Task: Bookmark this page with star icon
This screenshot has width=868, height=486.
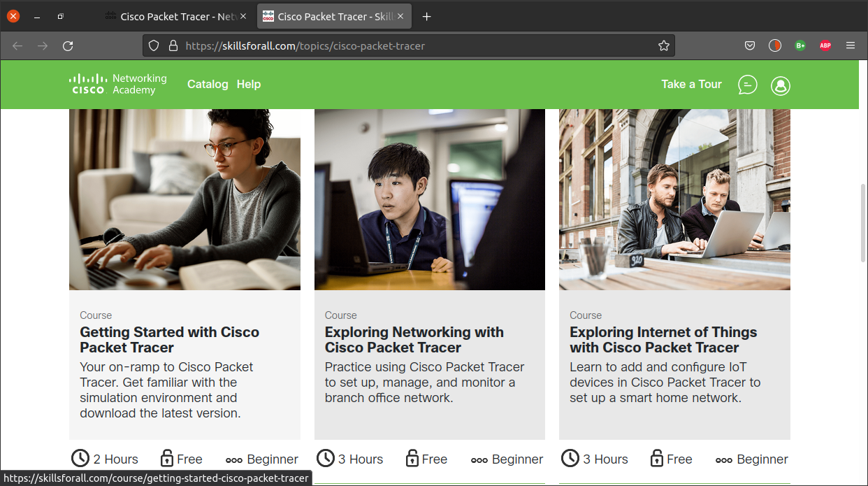Action: click(x=663, y=45)
